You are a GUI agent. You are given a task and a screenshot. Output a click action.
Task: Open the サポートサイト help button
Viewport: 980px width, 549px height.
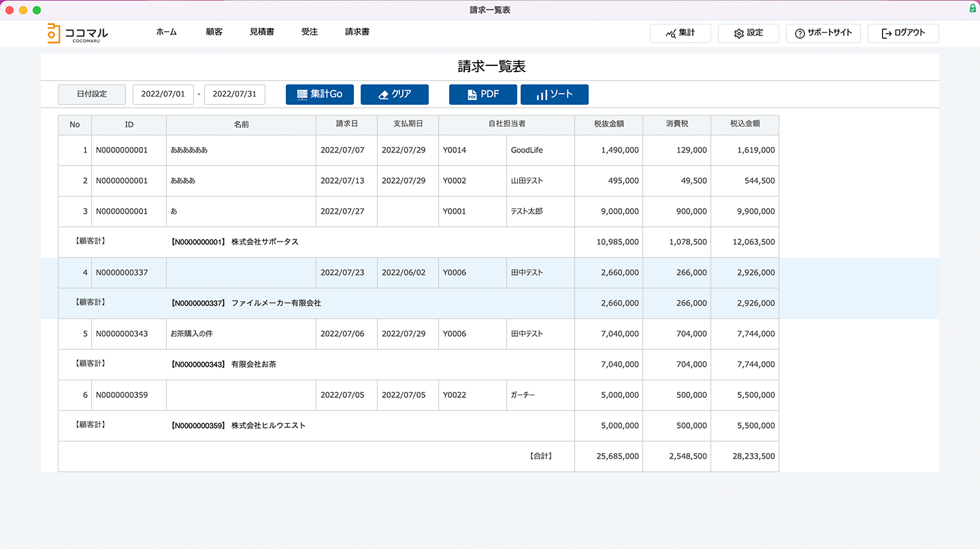(823, 33)
